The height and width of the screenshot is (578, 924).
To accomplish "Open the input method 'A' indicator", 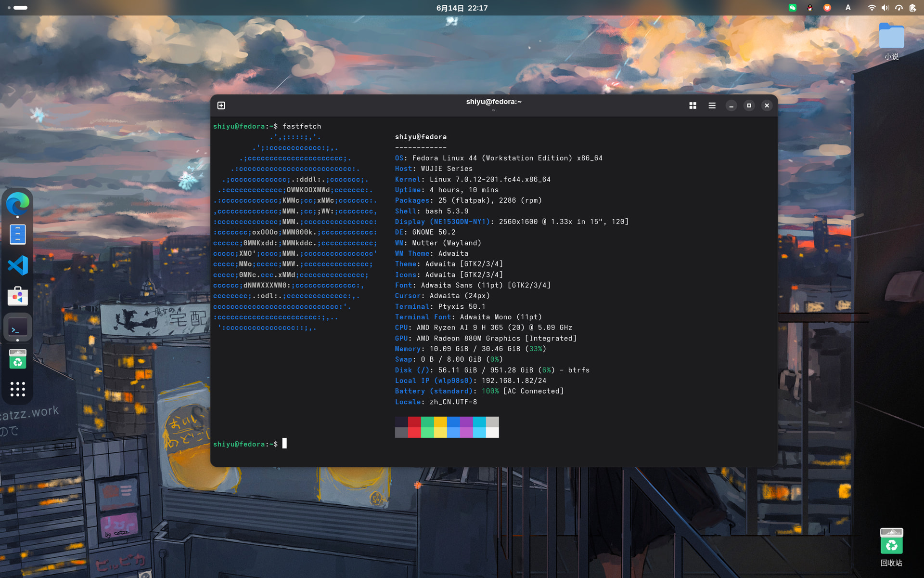I will pos(848,8).
